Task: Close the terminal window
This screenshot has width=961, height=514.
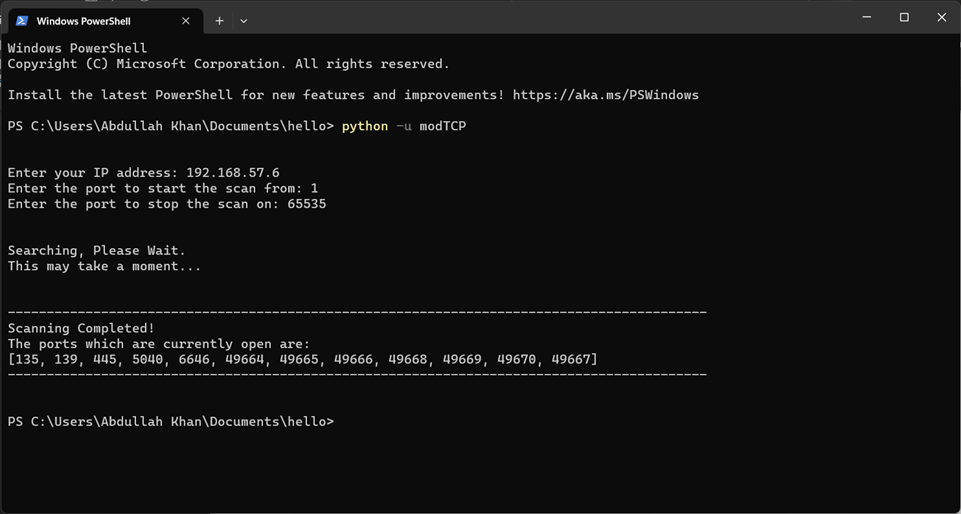Action: (941, 18)
